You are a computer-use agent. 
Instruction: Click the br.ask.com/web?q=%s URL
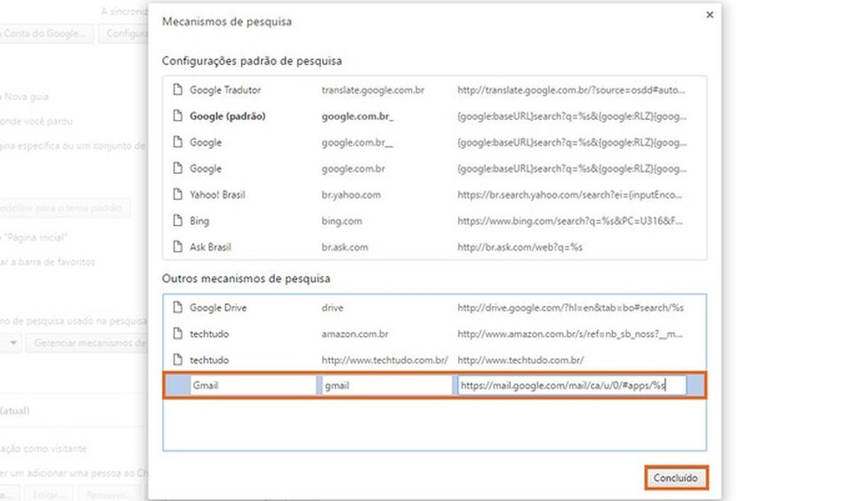(520, 247)
